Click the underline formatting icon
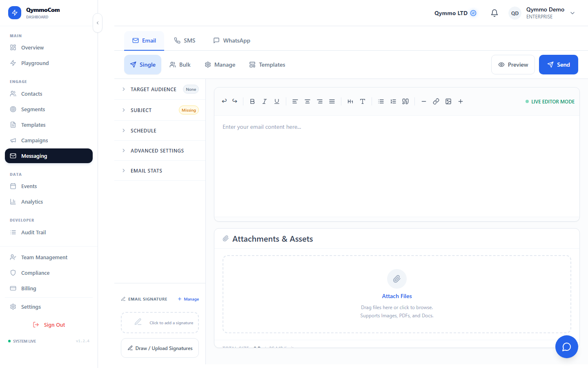Viewport: 588px width, 368px height. 277,101
